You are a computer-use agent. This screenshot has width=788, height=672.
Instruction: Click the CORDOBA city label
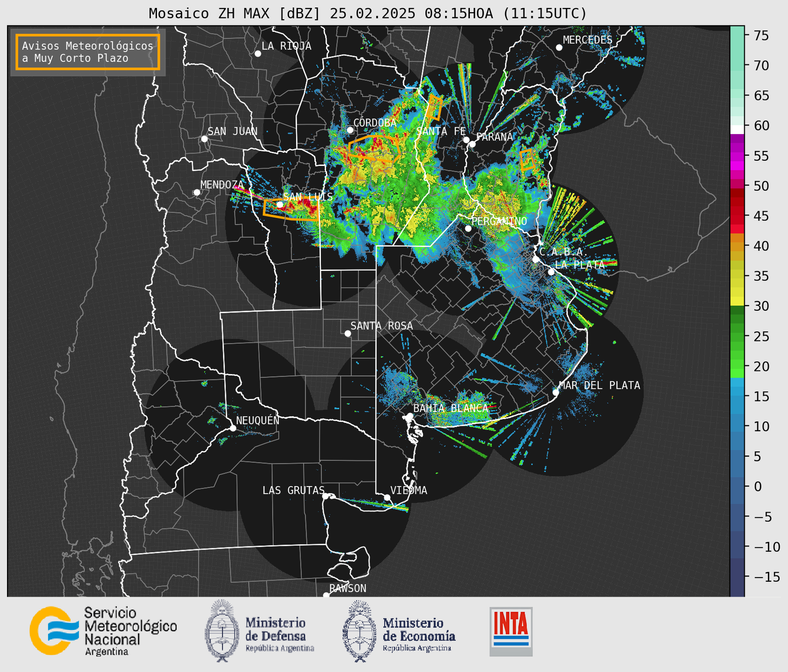pyautogui.click(x=375, y=123)
